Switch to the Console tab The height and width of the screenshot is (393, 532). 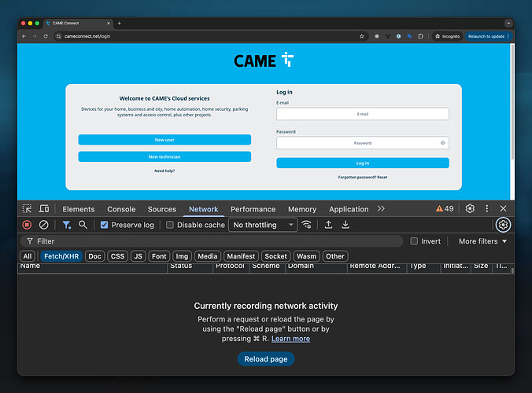(x=121, y=209)
